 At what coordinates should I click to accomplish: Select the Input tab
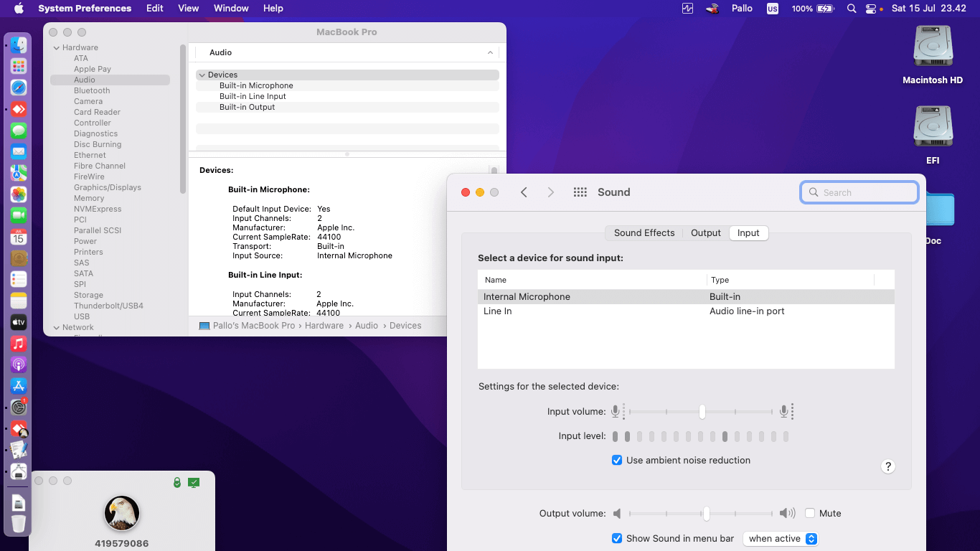point(748,233)
